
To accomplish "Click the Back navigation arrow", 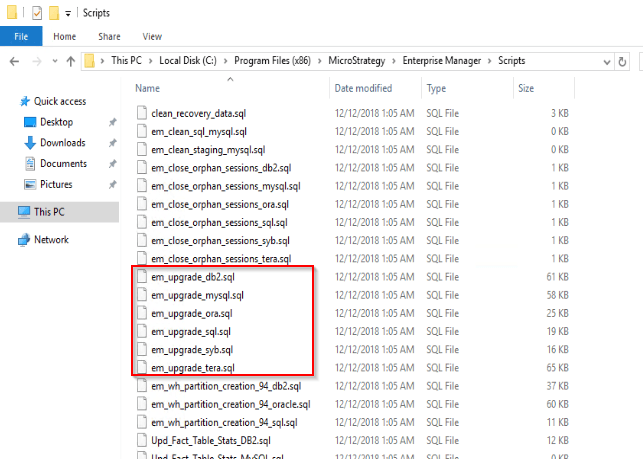I will (x=14, y=62).
